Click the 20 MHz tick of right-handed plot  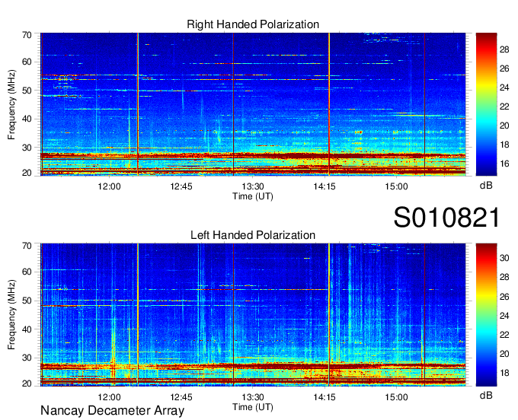coord(27,173)
